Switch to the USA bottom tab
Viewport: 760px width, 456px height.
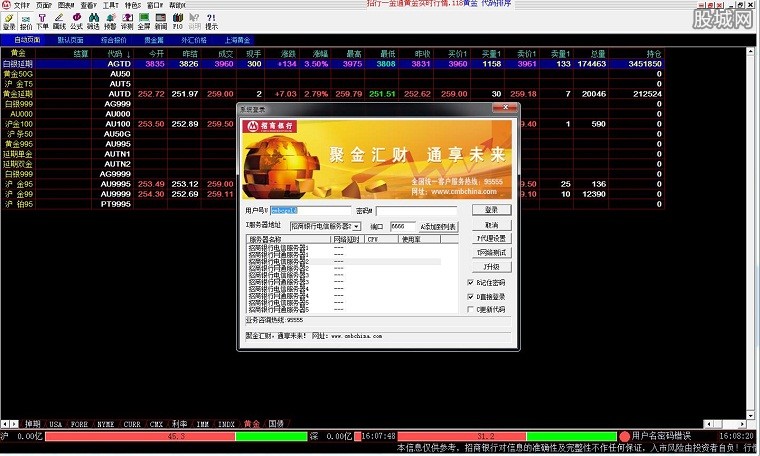[56, 424]
